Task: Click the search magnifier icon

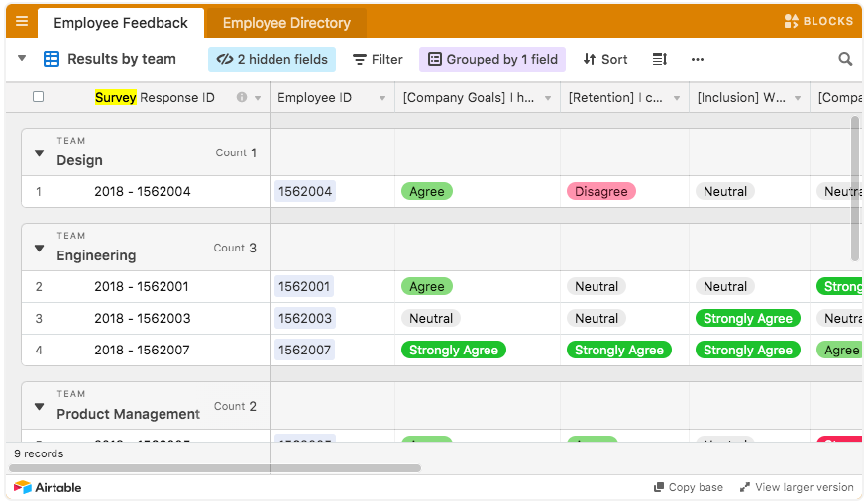Action: coord(845,59)
